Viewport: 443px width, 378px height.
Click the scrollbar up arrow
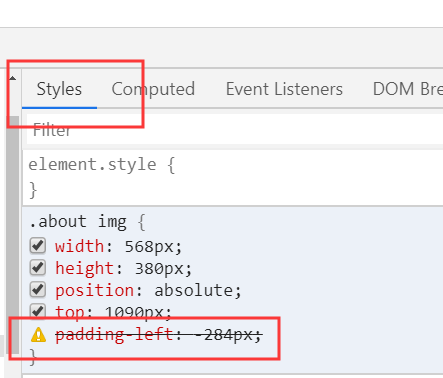point(13,79)
